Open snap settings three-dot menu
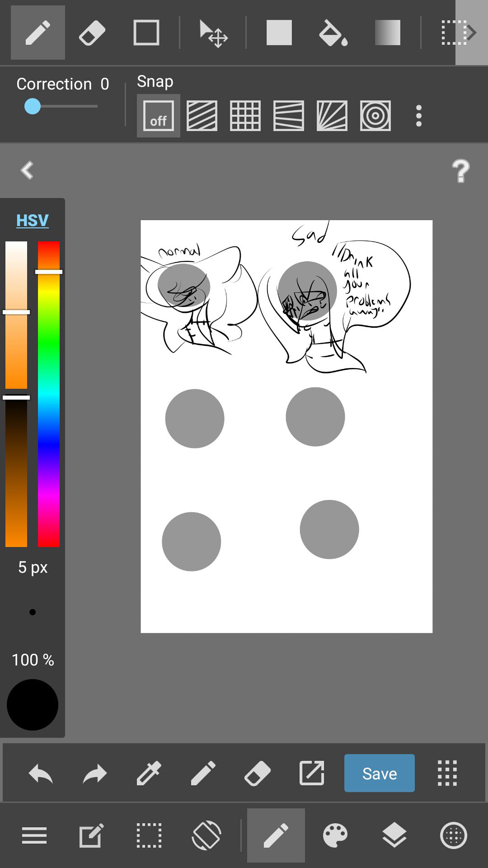The height and width of the screenshot is (868, 488). [x=419, y=116]
